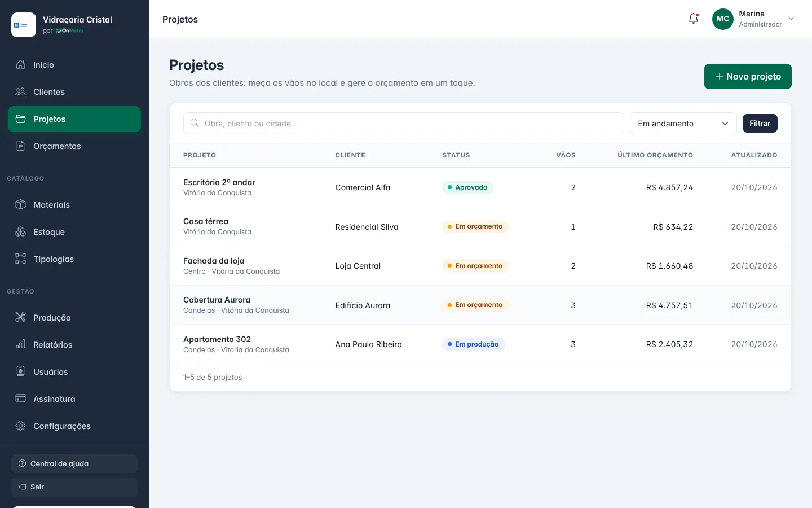812x508 pixels.
Task: Click the Configurações gear icon
Action: (21, 426)
